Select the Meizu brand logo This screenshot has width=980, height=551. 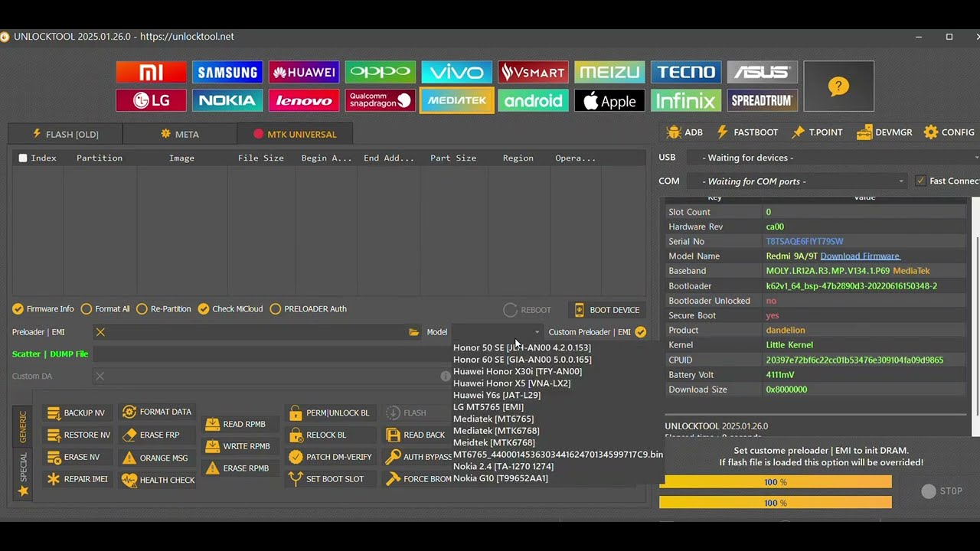coord(610,72)
